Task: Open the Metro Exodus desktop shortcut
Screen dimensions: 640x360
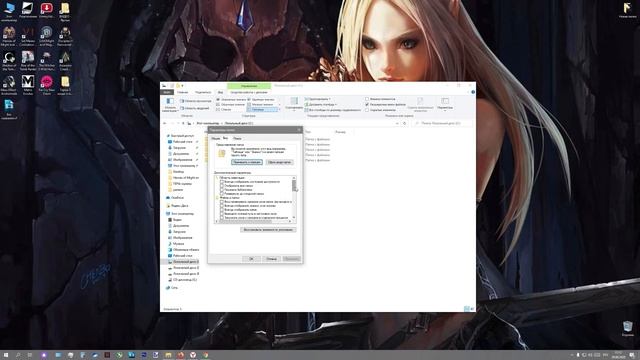Action: 28,85
